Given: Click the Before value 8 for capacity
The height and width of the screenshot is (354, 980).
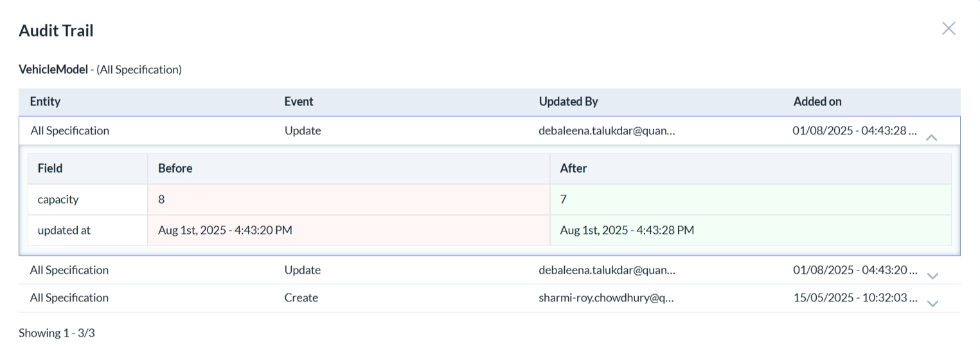Looking at the screenshot, I should click(161, 200).
